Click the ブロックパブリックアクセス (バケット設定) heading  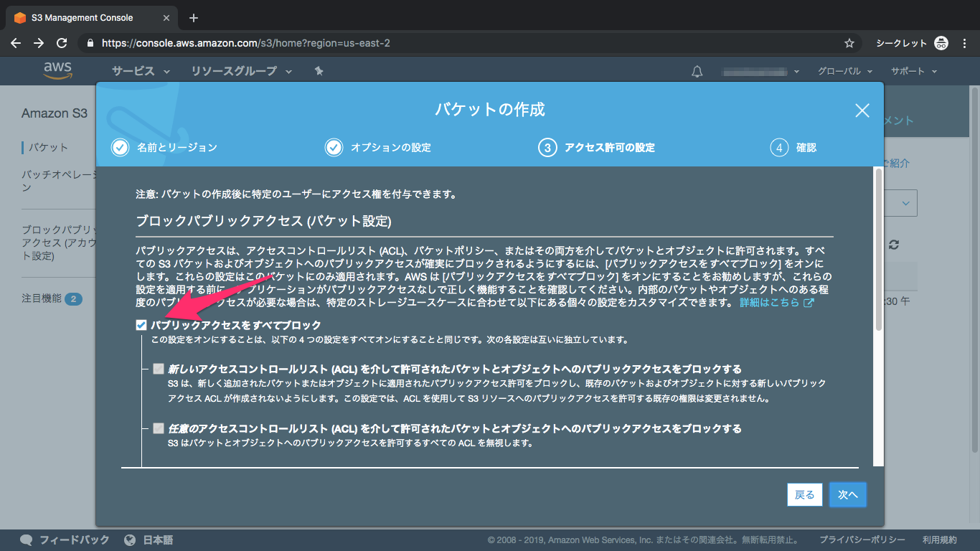click(x=263, y=221)
